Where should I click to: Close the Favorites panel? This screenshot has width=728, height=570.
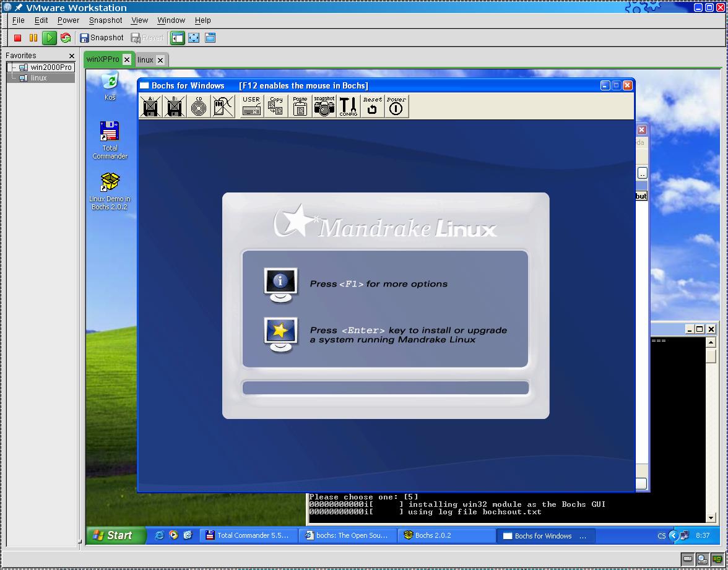[72, 56]
